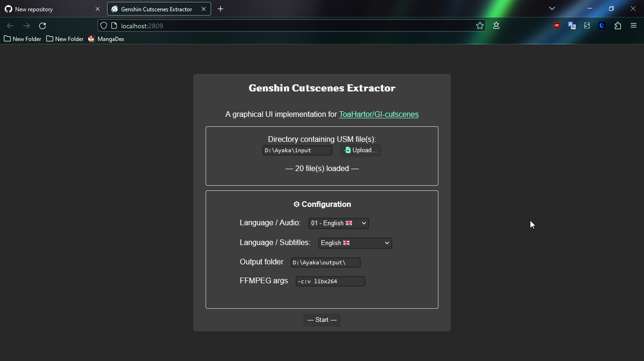Open the uBlock Origin extension icon
The width and height of the screenshot is (644, 361).
click(557, 25)
